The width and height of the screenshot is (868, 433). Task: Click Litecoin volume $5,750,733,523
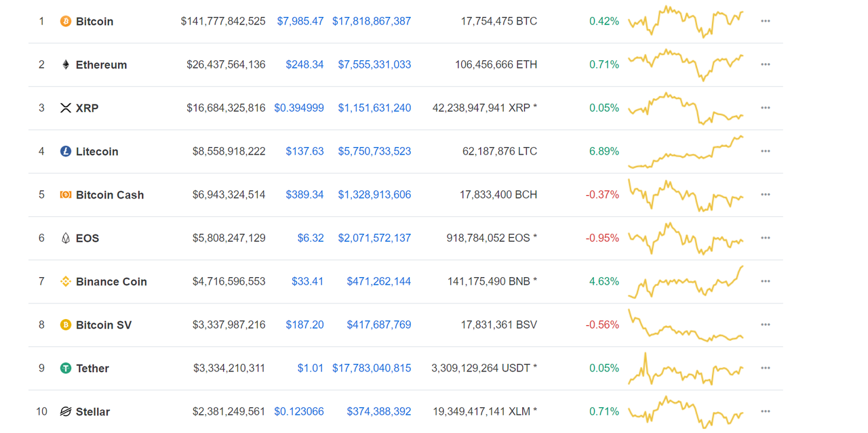pos(374,151)
